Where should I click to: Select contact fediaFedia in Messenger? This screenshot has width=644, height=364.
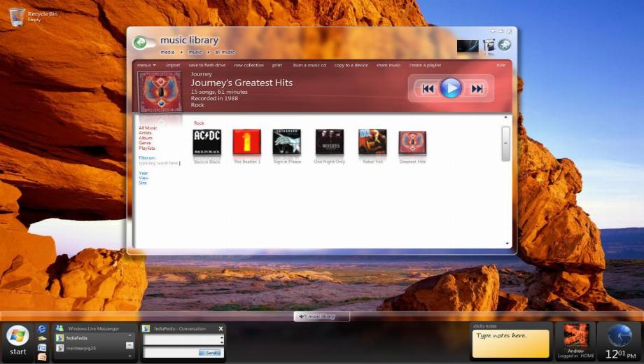[77, 338]
